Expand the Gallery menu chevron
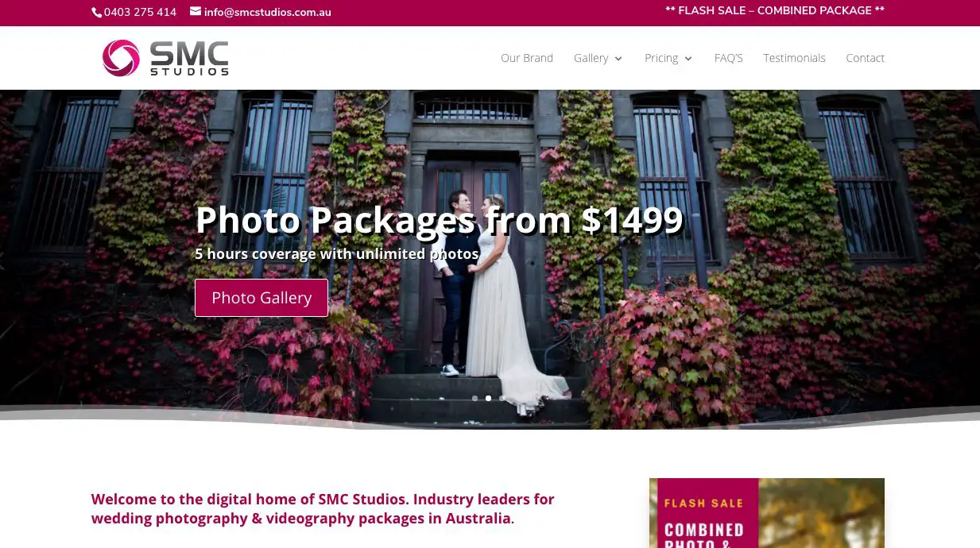 (x=618, y=59)
